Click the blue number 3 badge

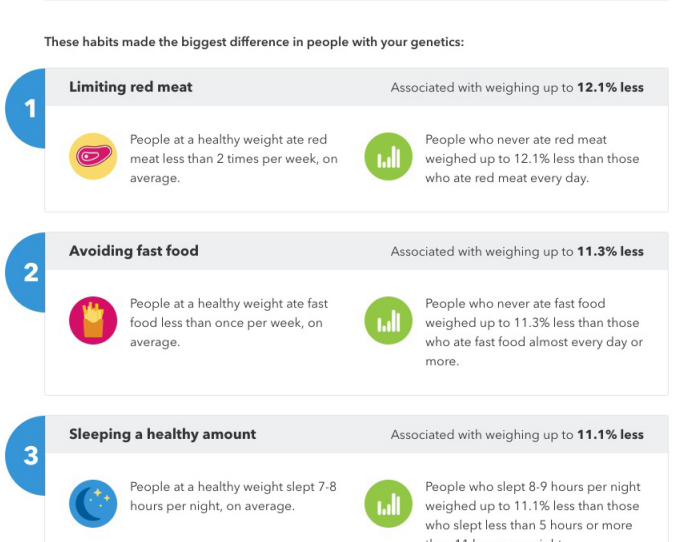25,456
